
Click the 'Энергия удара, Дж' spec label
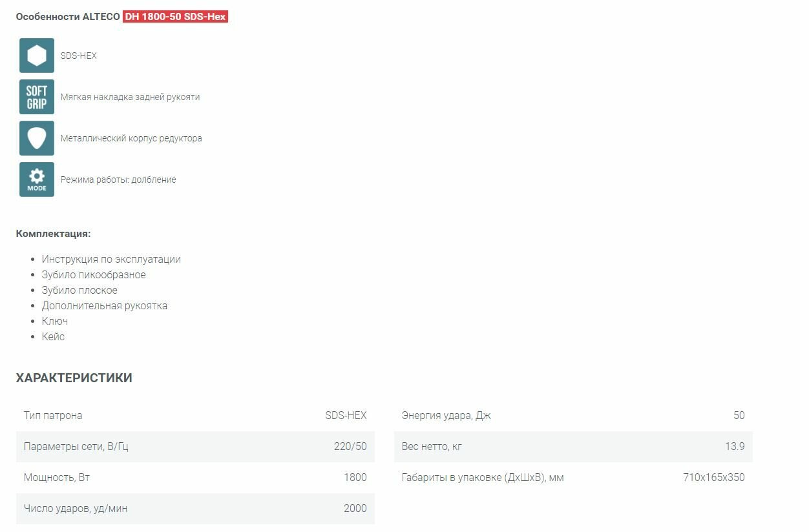pyautogui.click(x=447, y=416)
